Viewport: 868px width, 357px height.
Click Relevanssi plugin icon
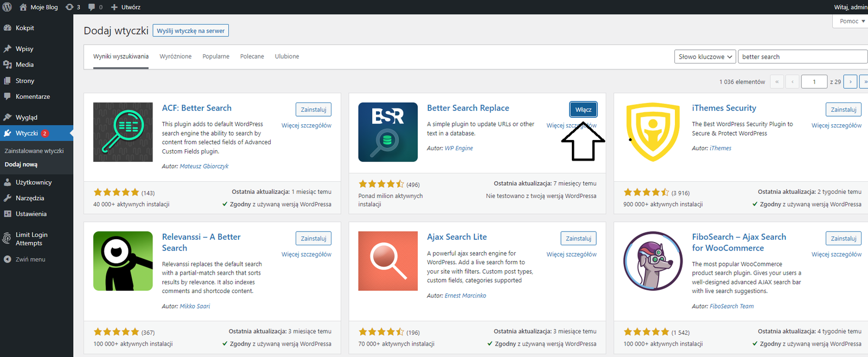pos(123,261)
